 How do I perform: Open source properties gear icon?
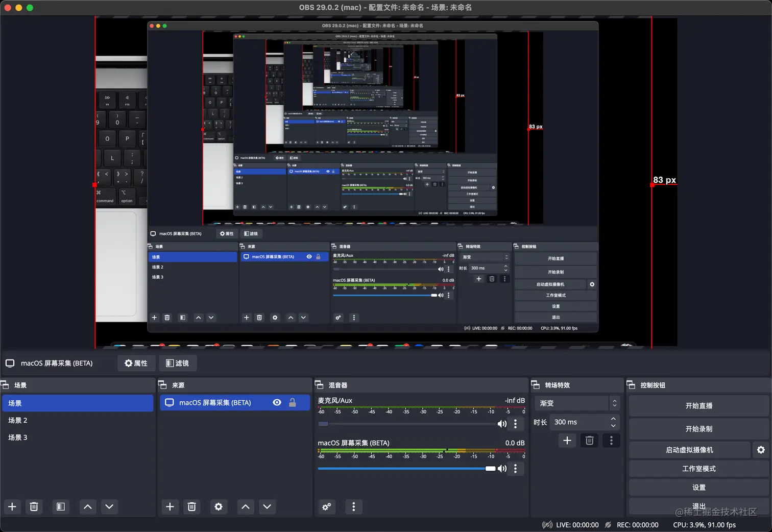219,506
